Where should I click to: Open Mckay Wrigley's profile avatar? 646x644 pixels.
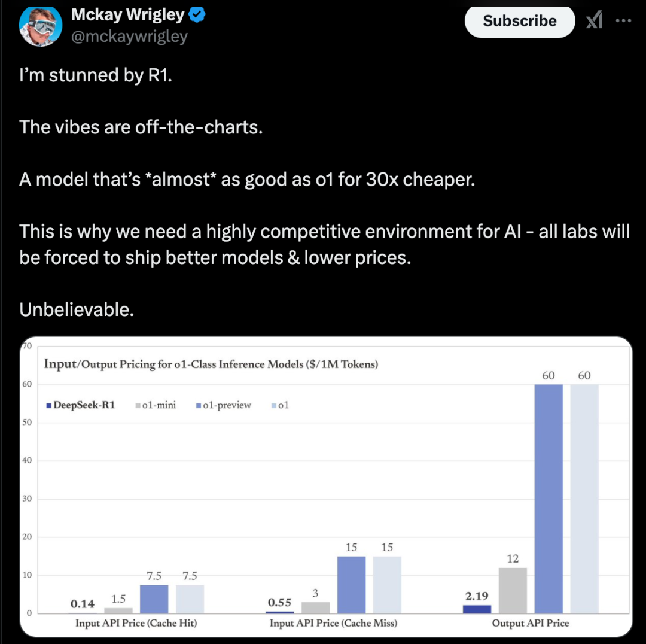tap(41, 26)
